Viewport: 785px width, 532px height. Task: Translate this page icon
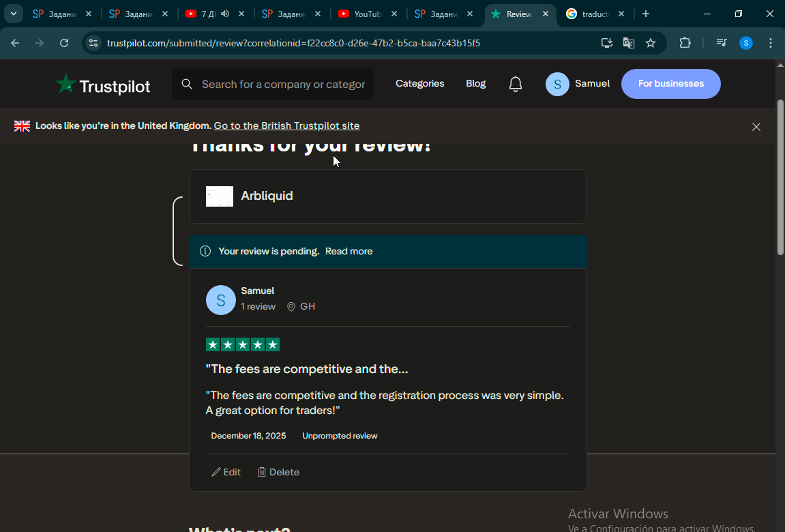pos(629,43)
